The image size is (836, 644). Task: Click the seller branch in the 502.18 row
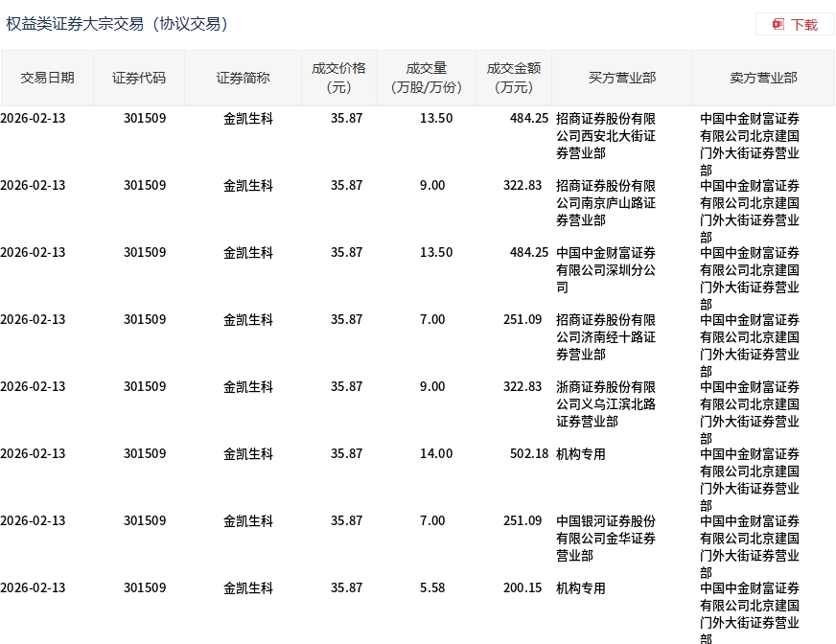(x=750, y=480)
